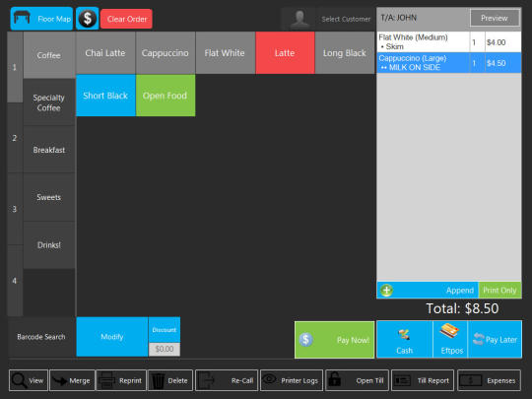Open the Sweets category

pyautogui.click(x=49, y=197)
